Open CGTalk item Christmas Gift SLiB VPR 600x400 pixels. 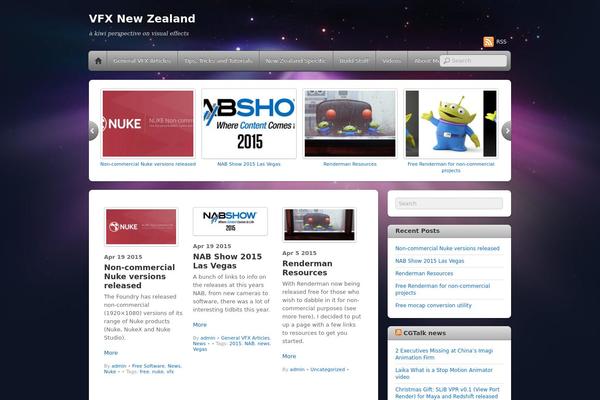pos(447,393)
